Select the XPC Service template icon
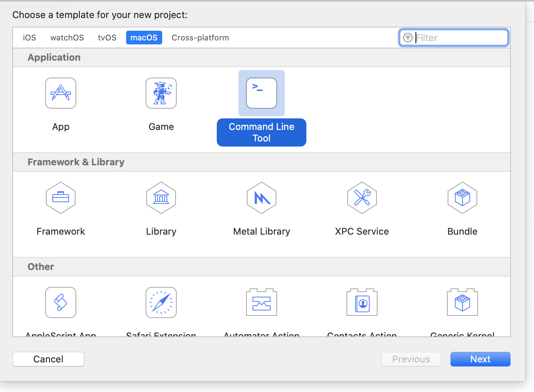This screenshot has height=392, width=534. point(362,198)
